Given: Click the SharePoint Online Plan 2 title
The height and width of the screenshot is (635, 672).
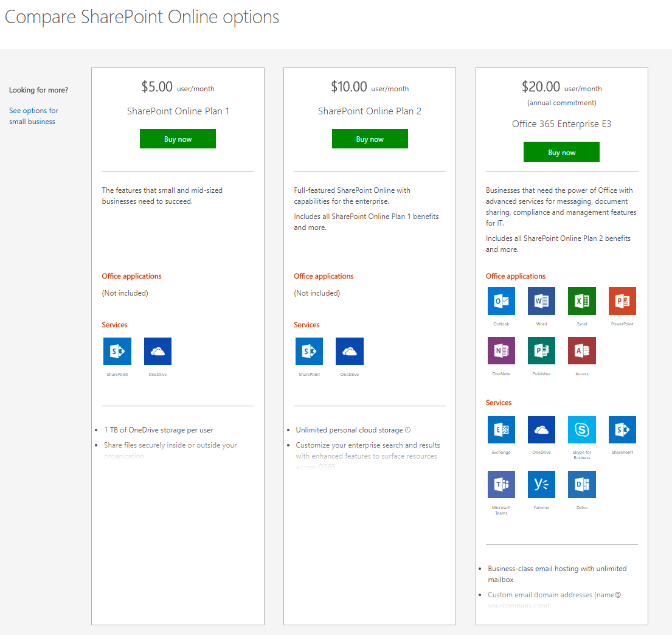Looking at the screenshot, I should (x=370, y=111).
